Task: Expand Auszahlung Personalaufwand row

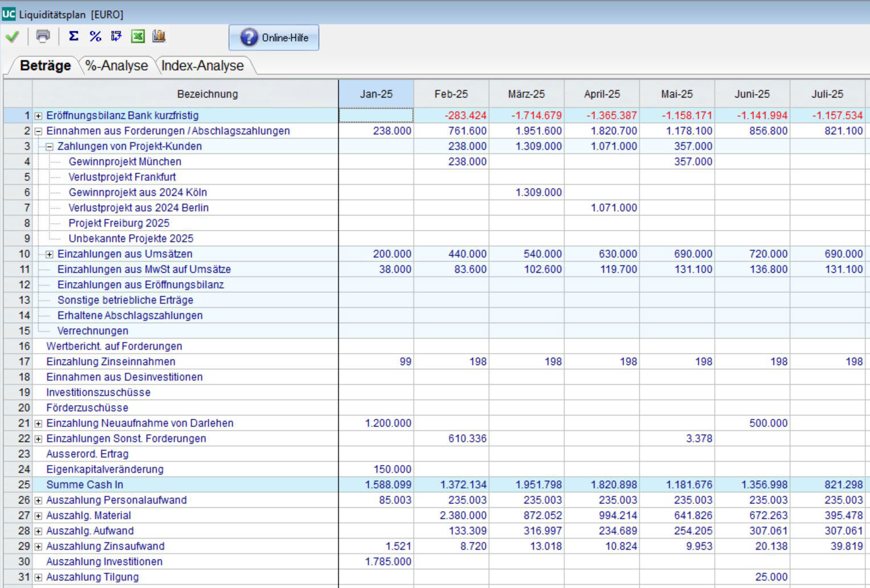Action: [x=38, y=500]
